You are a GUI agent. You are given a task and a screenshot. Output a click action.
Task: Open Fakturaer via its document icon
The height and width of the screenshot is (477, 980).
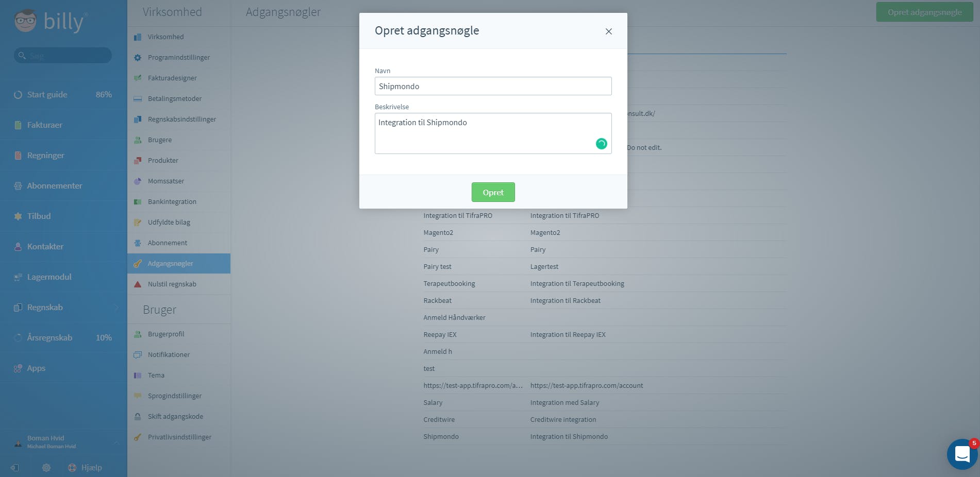pos(18,125)
